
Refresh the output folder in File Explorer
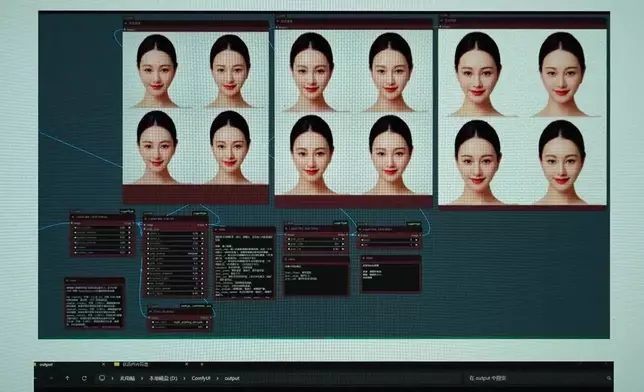[x=84, y=378]
